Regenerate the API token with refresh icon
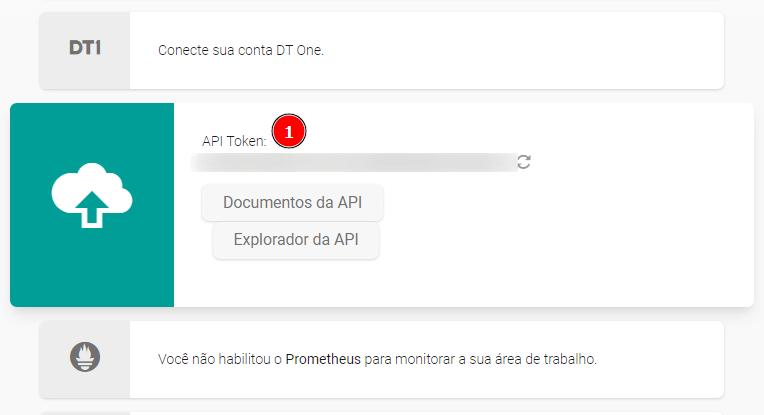764x415 pixels. click(524, 162)
